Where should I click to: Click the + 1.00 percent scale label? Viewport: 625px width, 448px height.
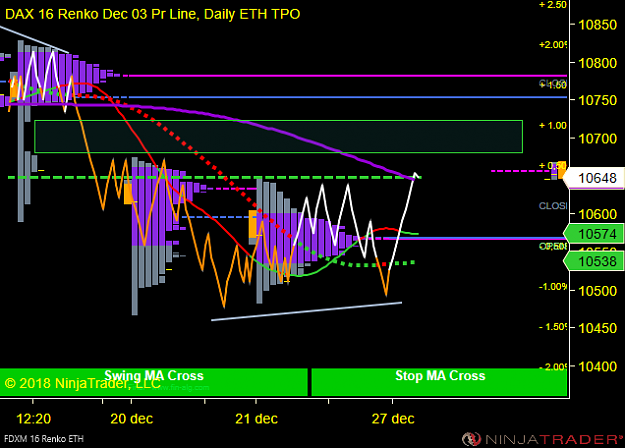click(x=552, y=126)
